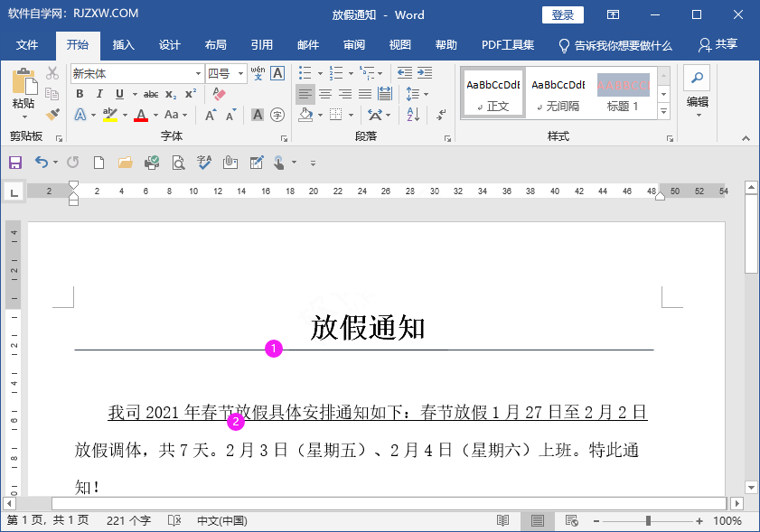
Task: Clear all formatting
Action: coord(219,93)
